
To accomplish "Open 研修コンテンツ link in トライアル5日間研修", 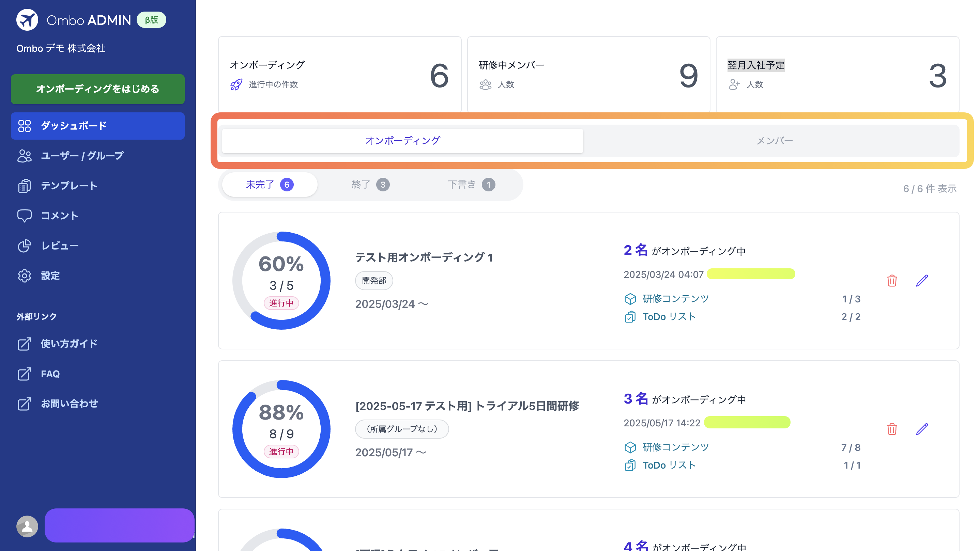I will pyautogui.click(x=675, y=447).
